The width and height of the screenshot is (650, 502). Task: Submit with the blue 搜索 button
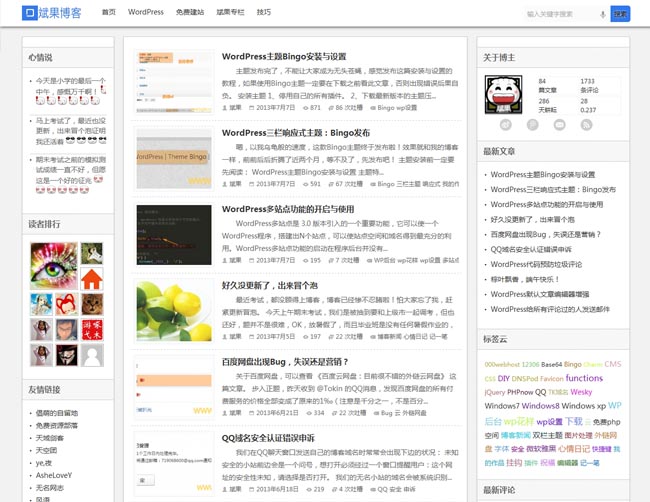[x=620, y=14]
